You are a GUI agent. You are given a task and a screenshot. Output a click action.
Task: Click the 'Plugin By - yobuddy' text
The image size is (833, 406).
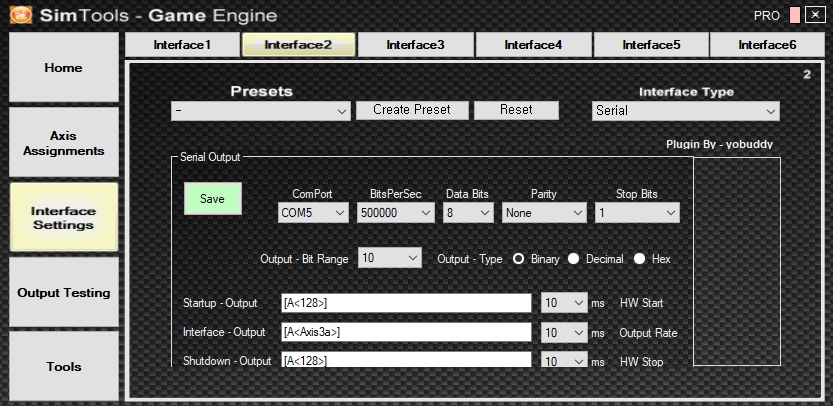[x=719, y=144]
